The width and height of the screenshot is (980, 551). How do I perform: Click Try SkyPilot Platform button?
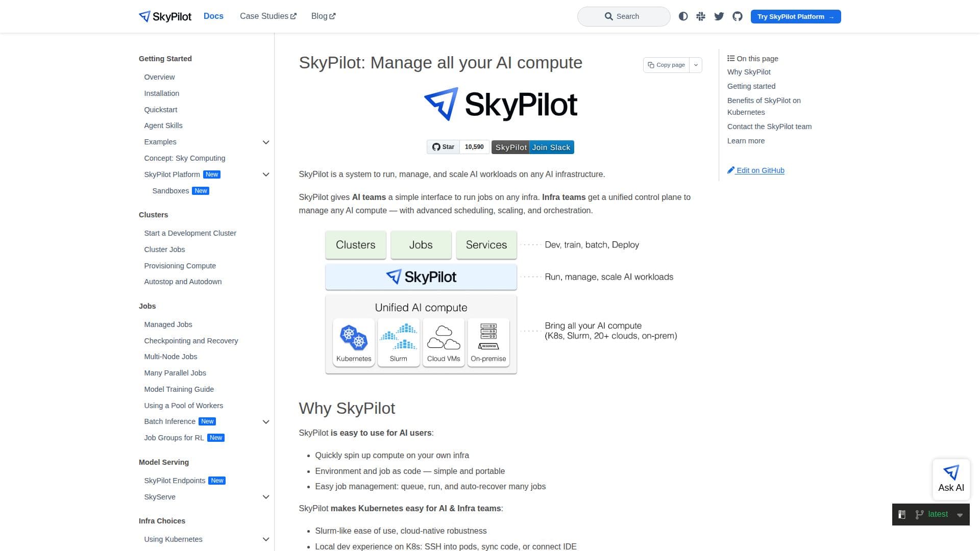pyautogui.click(x=796, y=16)
